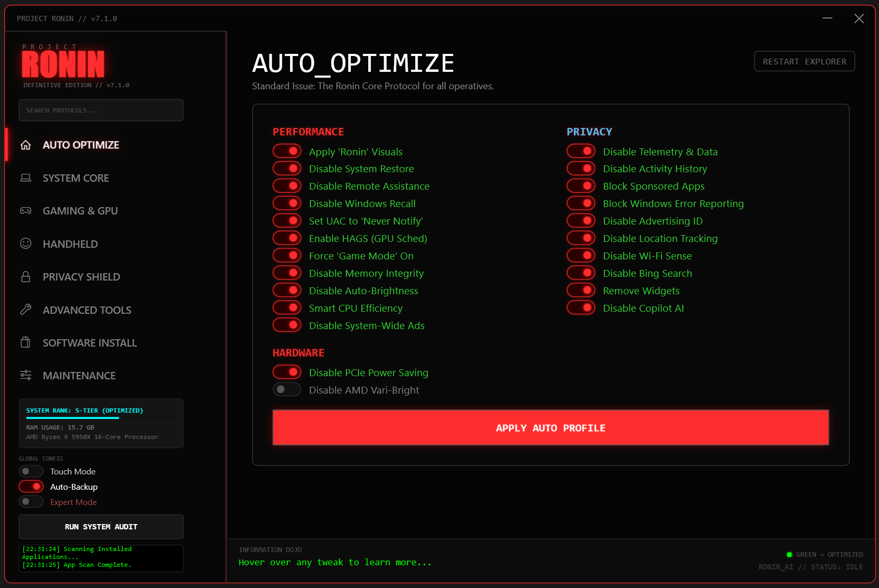Open the Privacy Shield section label
Image resolution: width=879 pixels, height=588 pixels.
(x=81, y=277)
